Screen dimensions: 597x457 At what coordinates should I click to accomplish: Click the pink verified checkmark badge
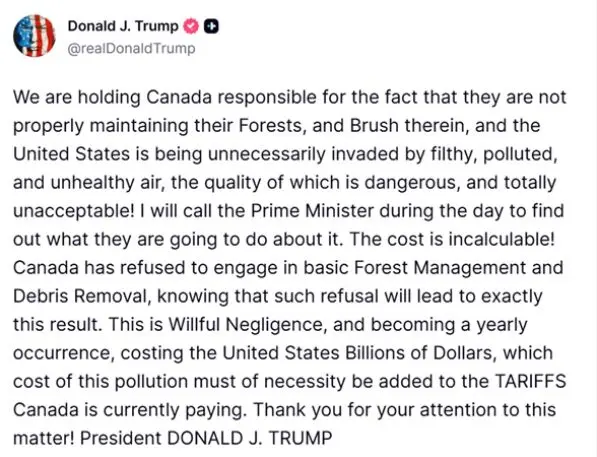(x=191, y=26)
